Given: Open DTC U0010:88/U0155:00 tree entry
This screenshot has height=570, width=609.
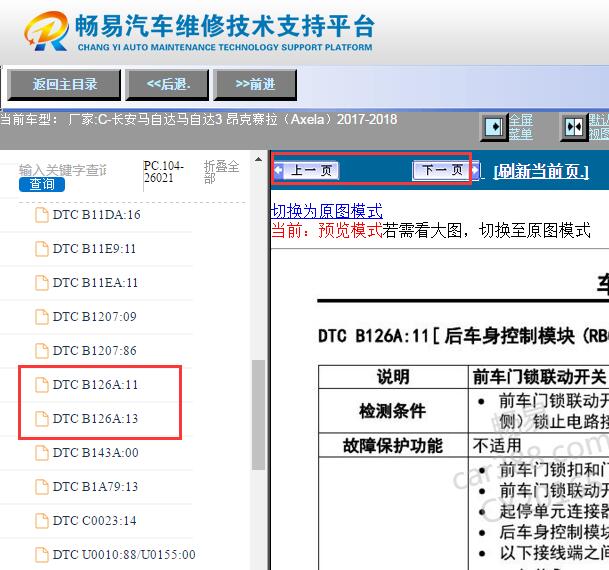Looking at the screenshot, I should coord(124,555).
